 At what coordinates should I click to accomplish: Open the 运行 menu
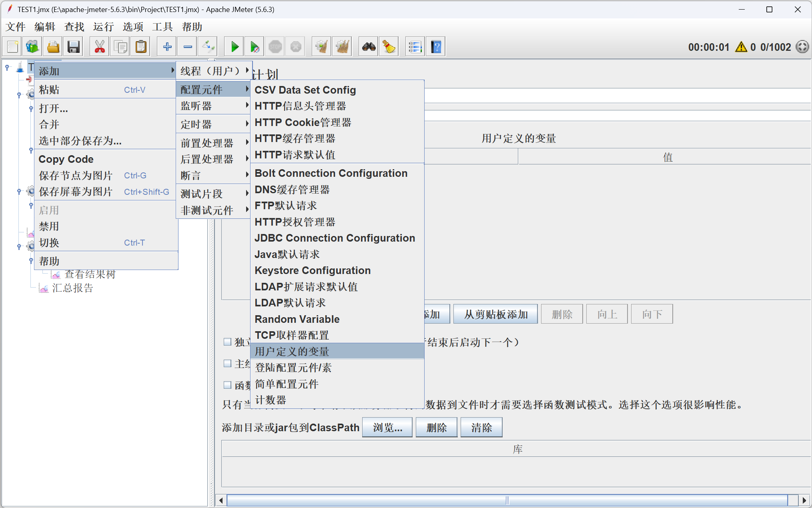[104, 27]
